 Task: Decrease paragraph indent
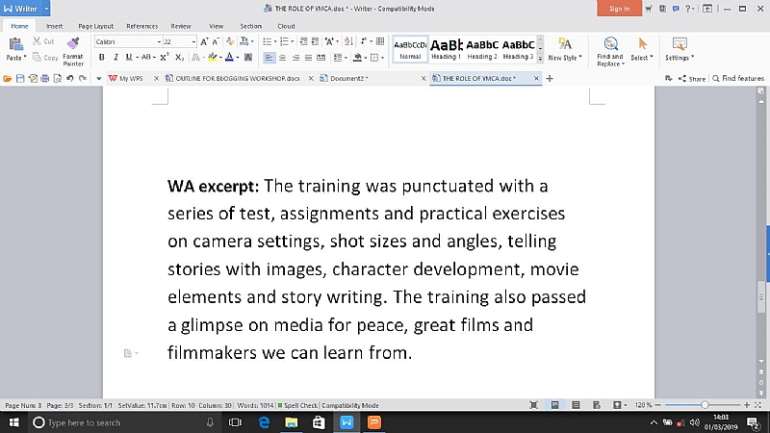303,42
